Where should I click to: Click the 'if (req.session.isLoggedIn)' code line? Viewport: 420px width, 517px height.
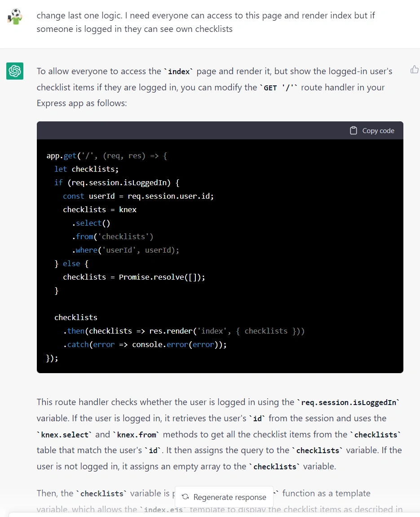pos(117,183)
